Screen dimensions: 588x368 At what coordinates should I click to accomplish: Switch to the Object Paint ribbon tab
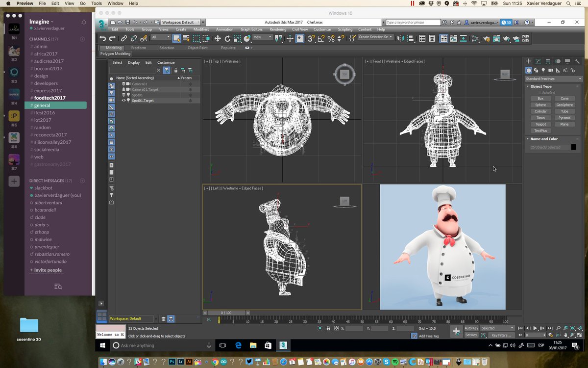(x=197, y=48)
